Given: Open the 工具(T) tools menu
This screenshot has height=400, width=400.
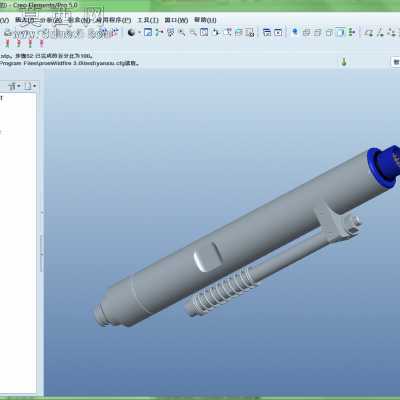Looking at the screenshot, I should pos(148,20).
